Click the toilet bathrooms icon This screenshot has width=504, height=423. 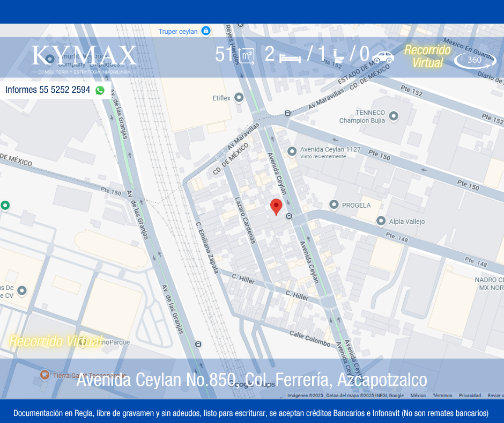tap(338, 55)
